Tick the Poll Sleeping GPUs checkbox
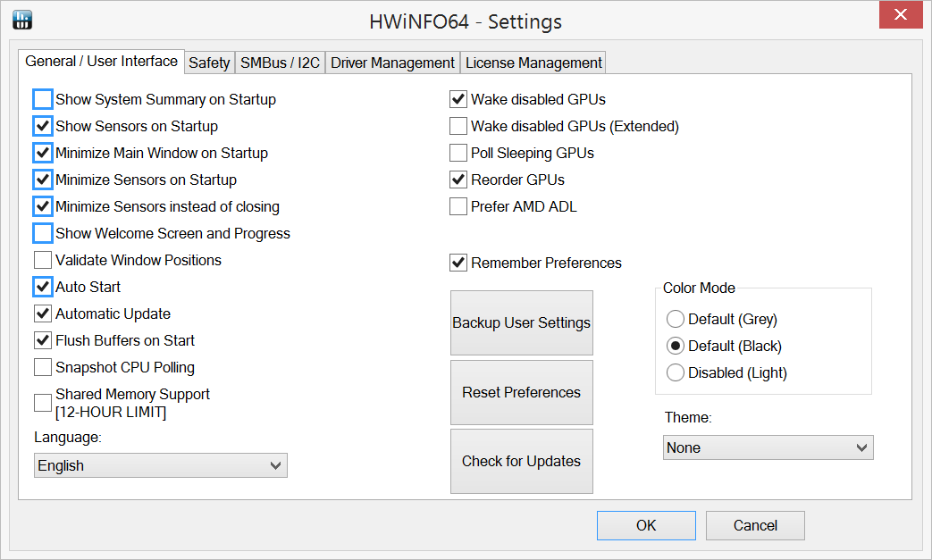 458,153
